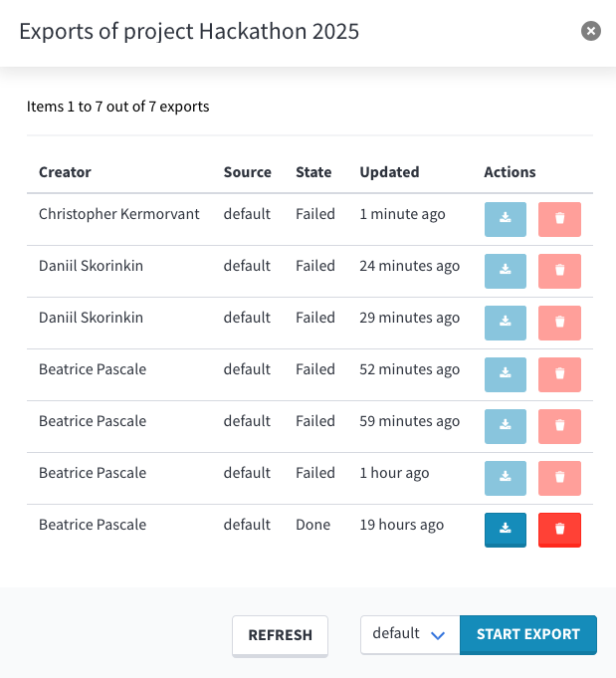Screen dimensions: 616x678
Task: Delete the export updated 59 minutes ago
Action: point(559,426)
